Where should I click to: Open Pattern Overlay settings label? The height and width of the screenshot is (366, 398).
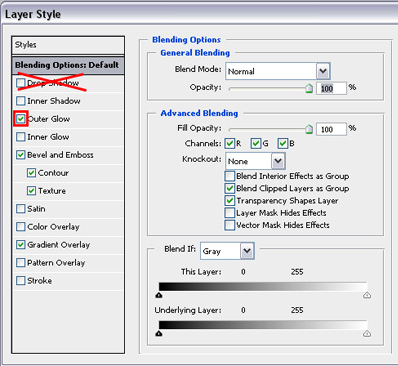[56, 263]
